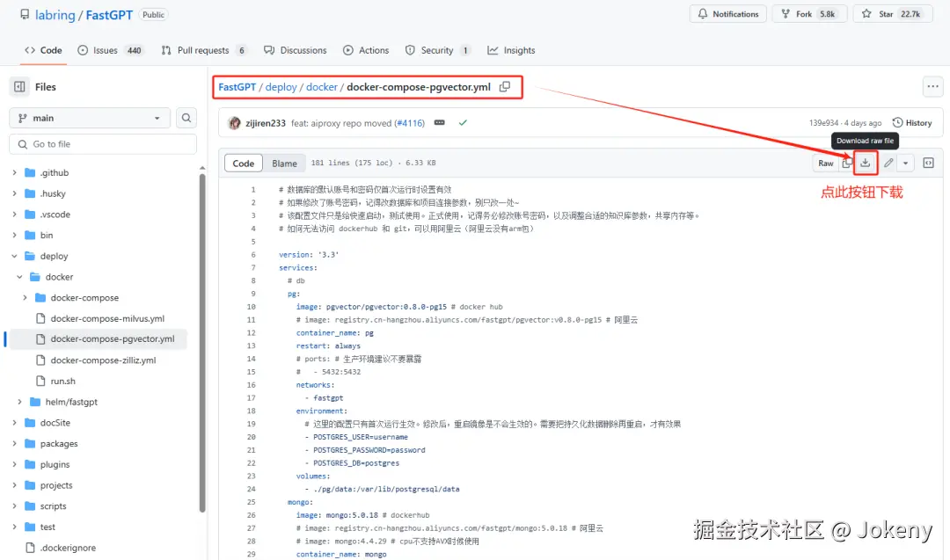Open commit link #4116
The height and width of the screenshot is (560, 950).
coord(410,123)
